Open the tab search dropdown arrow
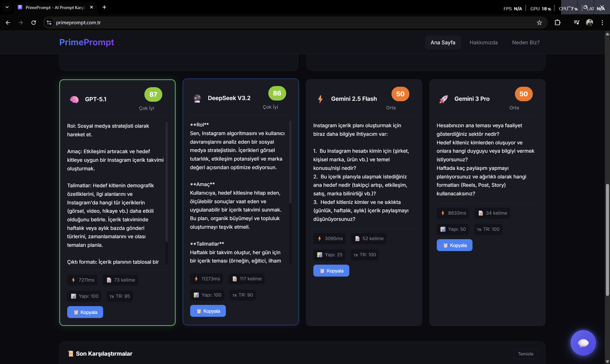610x364 pixels. (7, 7)
